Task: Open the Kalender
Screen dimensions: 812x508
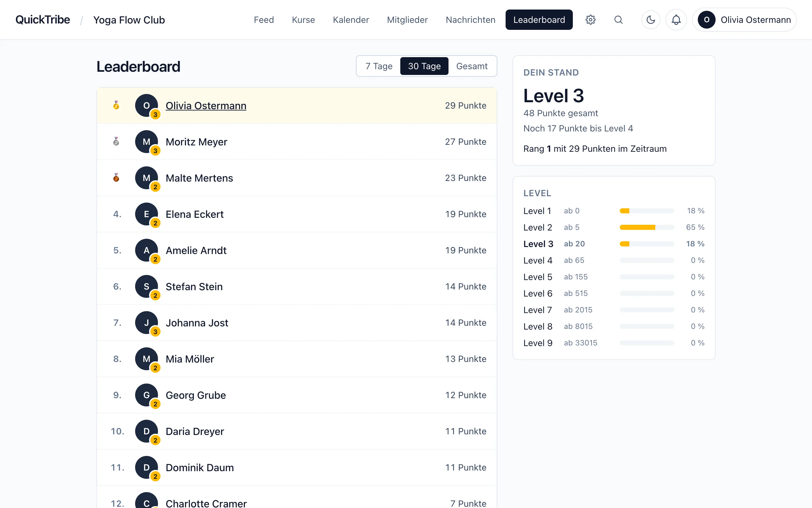Action: click(x=350, y=20)
